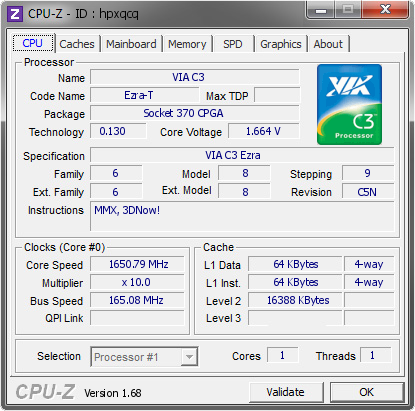The image size is (415, 411).
Task: Click the CPU-Z purple Z title icon
Action: [x=15, y=14]
